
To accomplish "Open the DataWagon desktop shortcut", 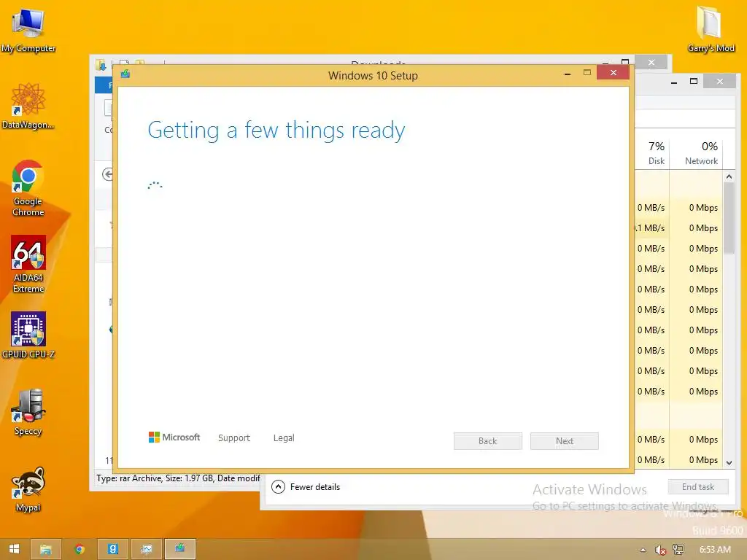I will 28,106.
